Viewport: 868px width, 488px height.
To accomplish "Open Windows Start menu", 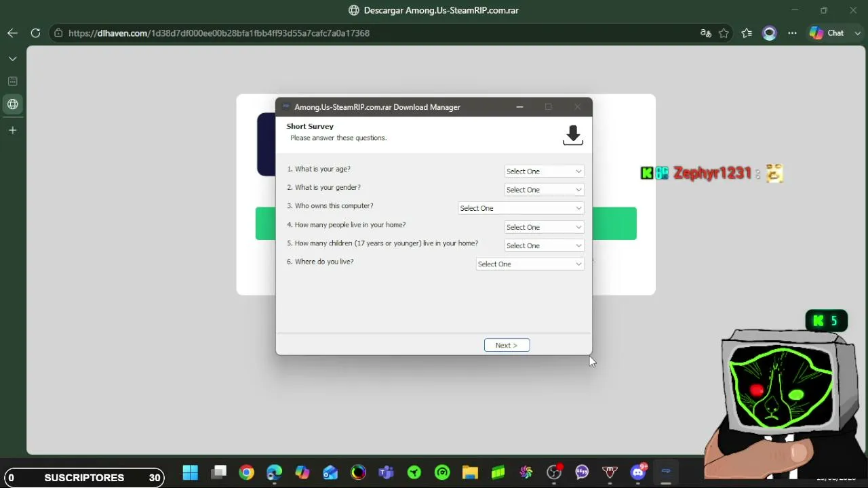I will coord(191,472).
